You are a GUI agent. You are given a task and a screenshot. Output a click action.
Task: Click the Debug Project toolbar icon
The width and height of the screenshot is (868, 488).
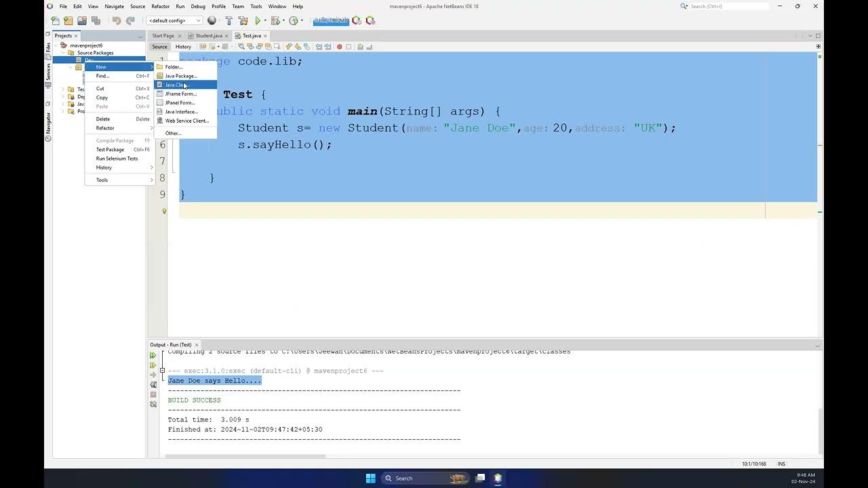pyautogui.click(x=275, y=20)
